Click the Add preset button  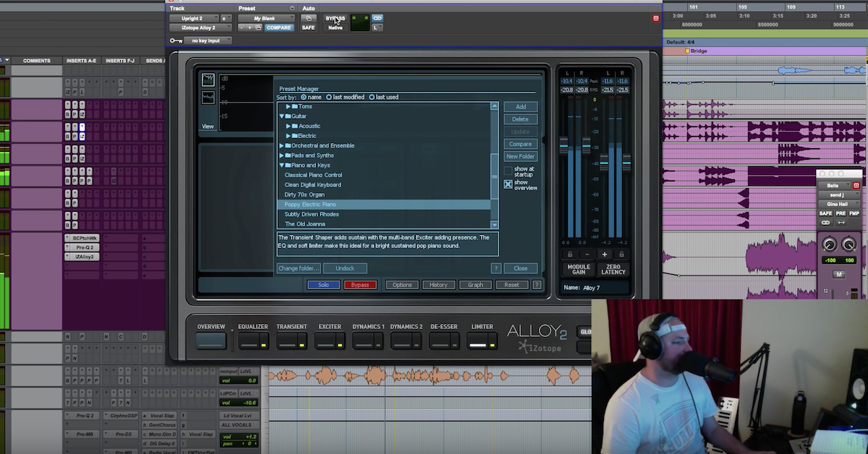[x=521, y=107]
